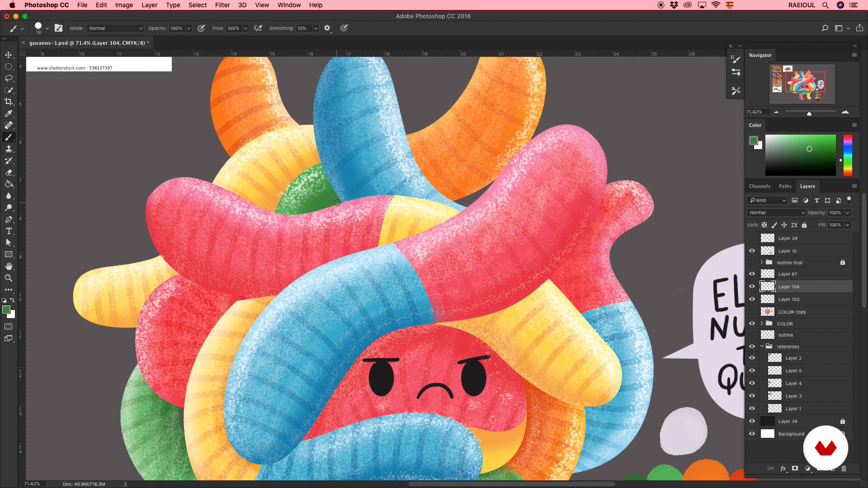Open the Window menu
This screenshot has height=488, width=868.
click(289, 5)
